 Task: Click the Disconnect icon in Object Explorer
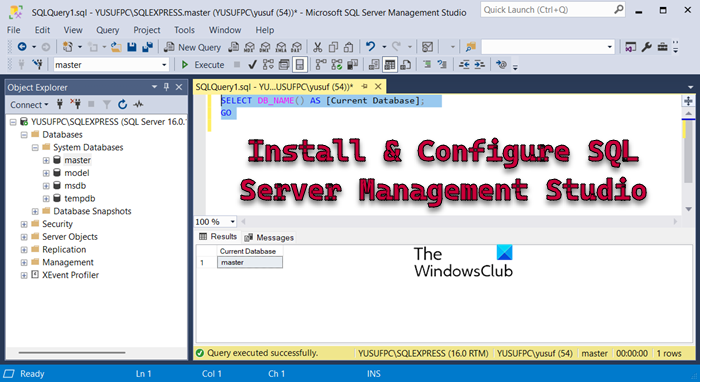click(x=75, y=104)
